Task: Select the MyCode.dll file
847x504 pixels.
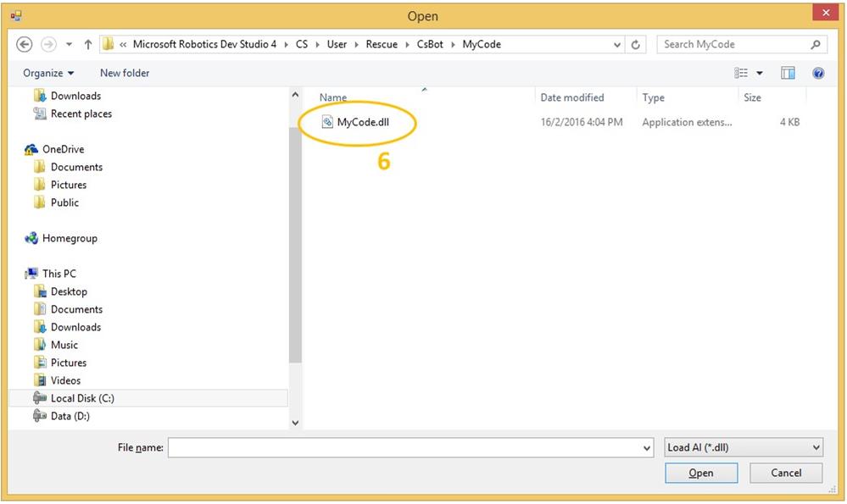Action: tap(363, 122)
